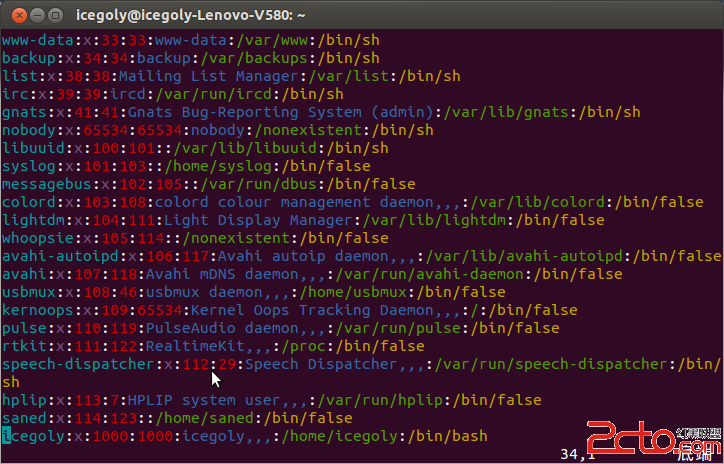Click the nobody user's 65534 UID
The height and width of the screenshot is (464, 724).
pos(105,130)
